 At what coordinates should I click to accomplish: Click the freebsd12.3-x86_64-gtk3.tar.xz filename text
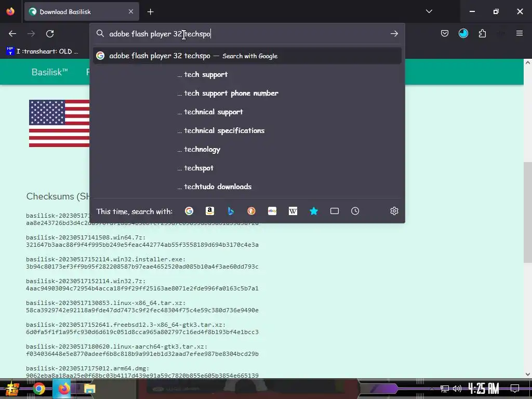click(x=126, y=325)
